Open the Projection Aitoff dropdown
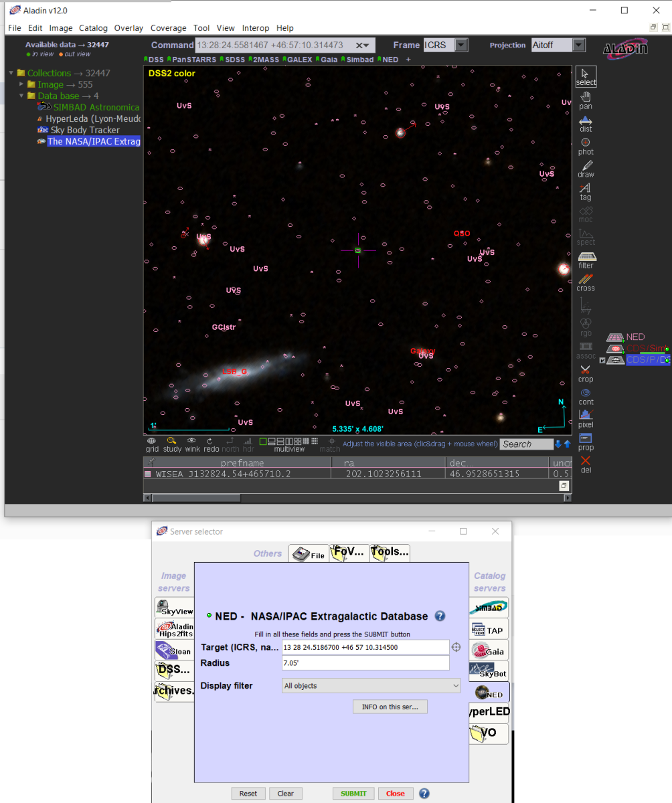 [579, 45]
